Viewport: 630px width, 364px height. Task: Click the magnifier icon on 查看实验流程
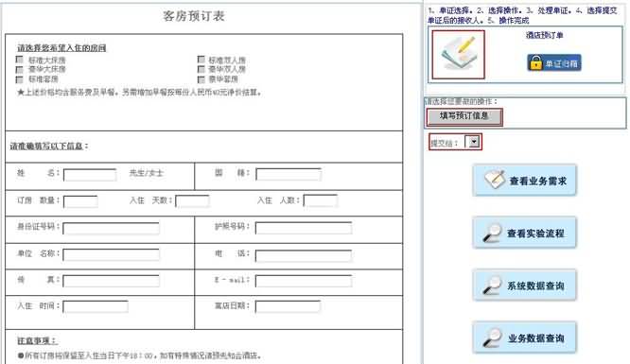pyautogui.click(x=492, y=233)
